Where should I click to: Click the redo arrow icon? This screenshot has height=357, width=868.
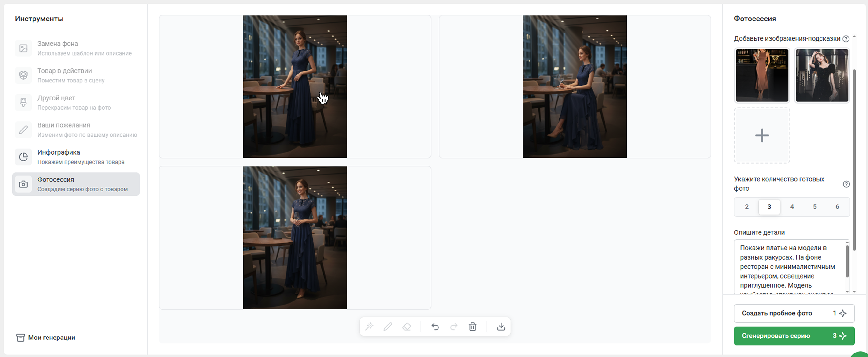454,326
